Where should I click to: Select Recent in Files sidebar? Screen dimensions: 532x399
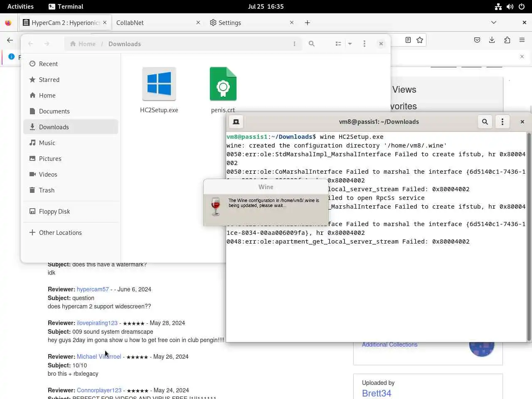(x=71, y=64)
